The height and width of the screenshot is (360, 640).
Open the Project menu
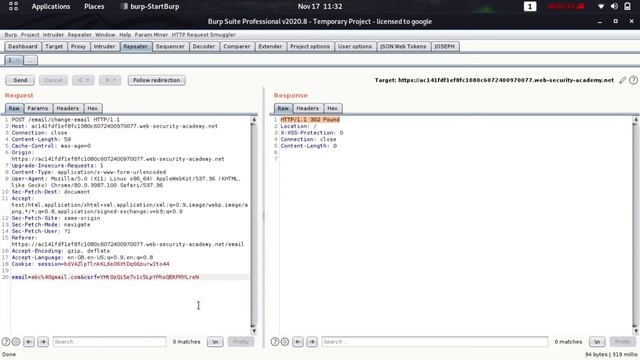coord(30,35)
